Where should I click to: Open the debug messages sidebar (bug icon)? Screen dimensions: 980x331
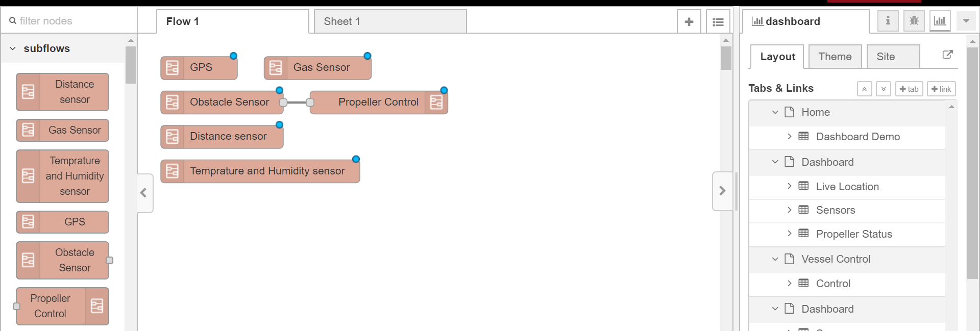914,21
